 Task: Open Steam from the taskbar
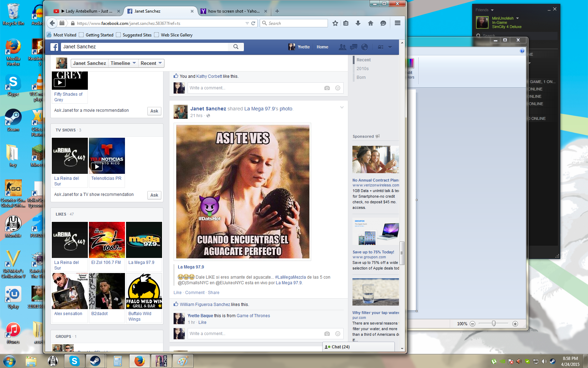pyautogui.click(x=95, y=361)
